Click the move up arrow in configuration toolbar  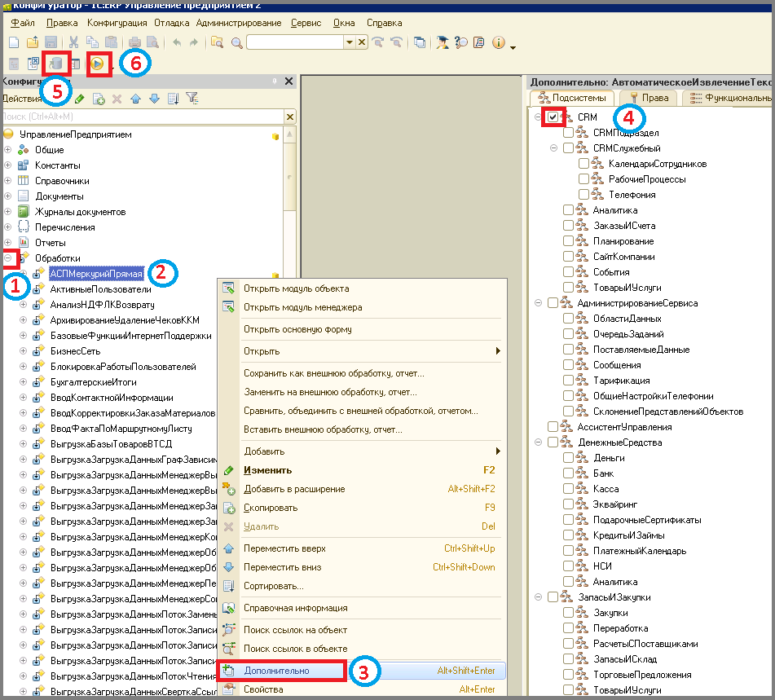136,99
